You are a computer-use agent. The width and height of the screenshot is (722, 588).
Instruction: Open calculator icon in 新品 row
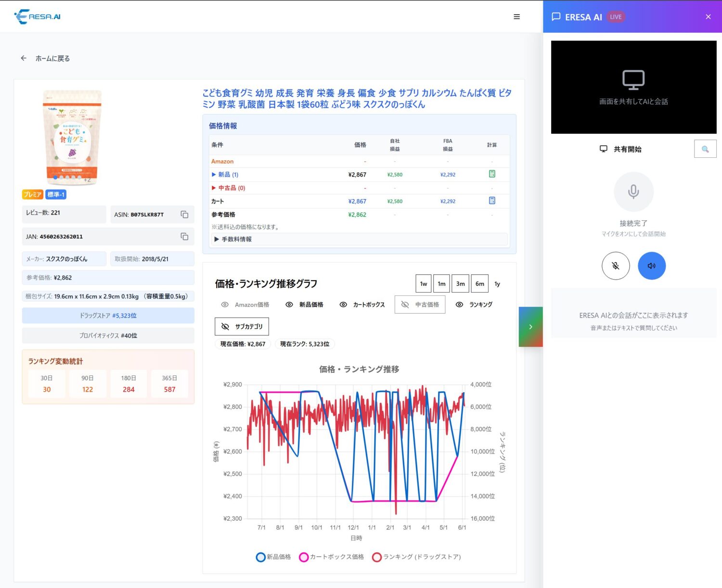coord(492,174)
